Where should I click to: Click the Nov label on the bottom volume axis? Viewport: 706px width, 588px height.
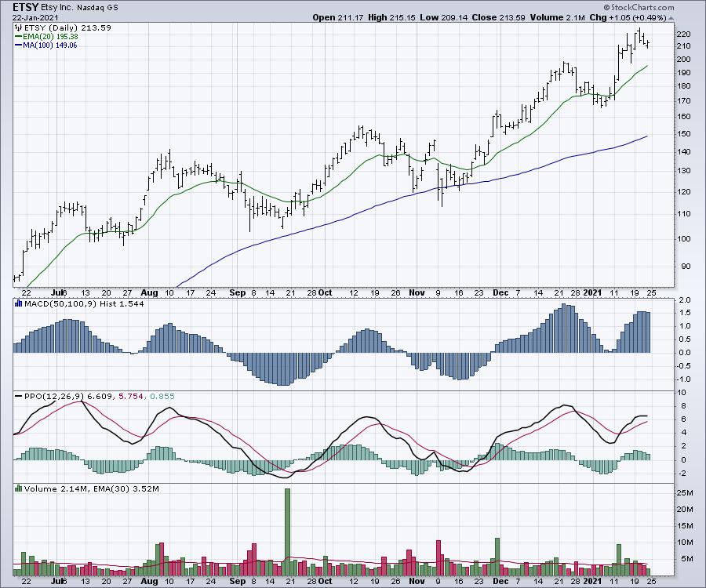[417, 581]
